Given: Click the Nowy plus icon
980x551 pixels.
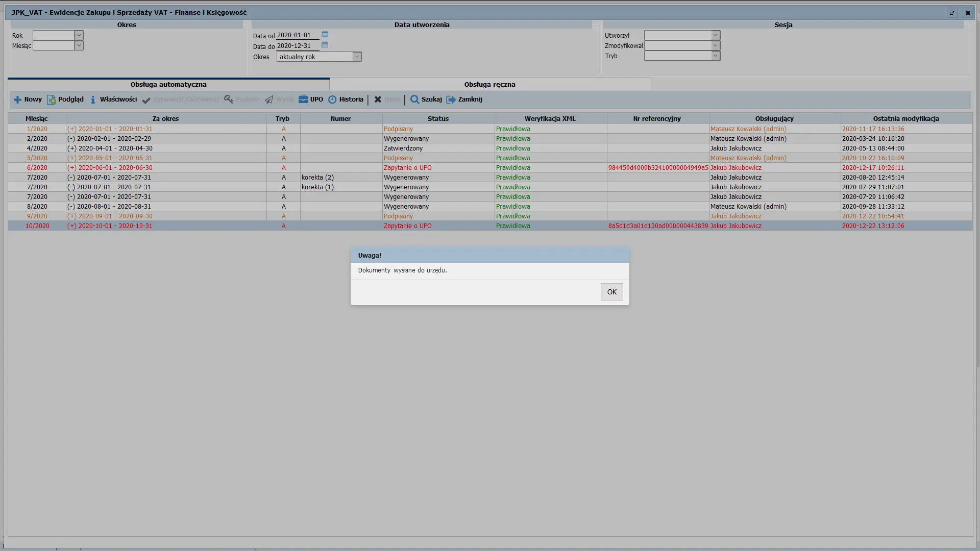Looking at the screenshot, I should pyautogui.click(x=17, y=99).
